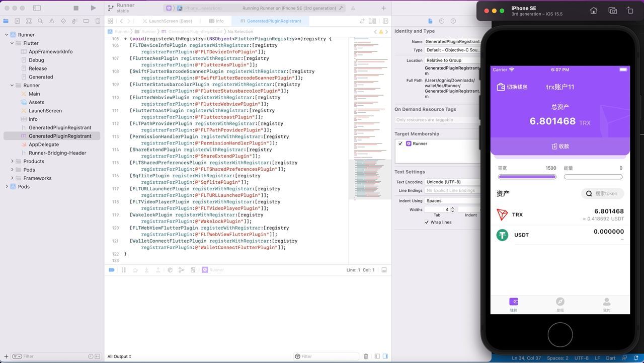Screen dimensions: 644x363
Task: Open the Discover (发现) tab in simulator
Action: pyautogui.click(x=560, y=304)
